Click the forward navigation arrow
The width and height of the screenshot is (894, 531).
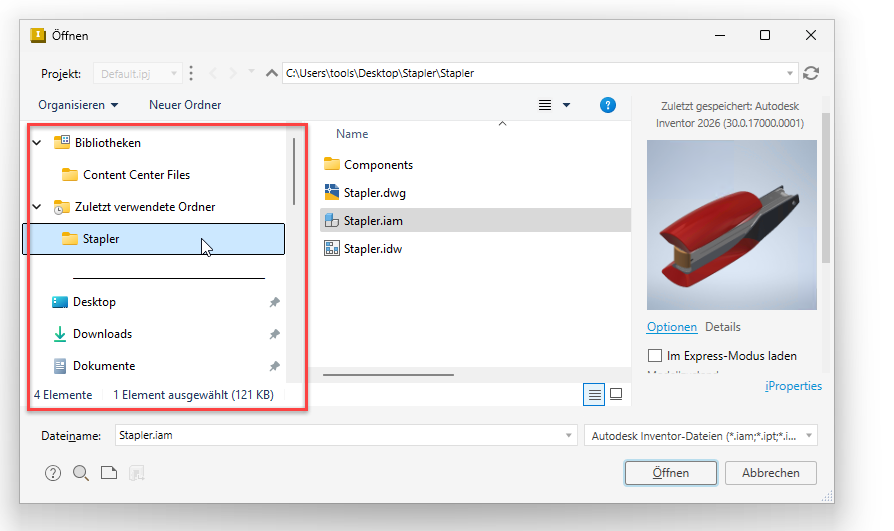click(x=233, y=73)
